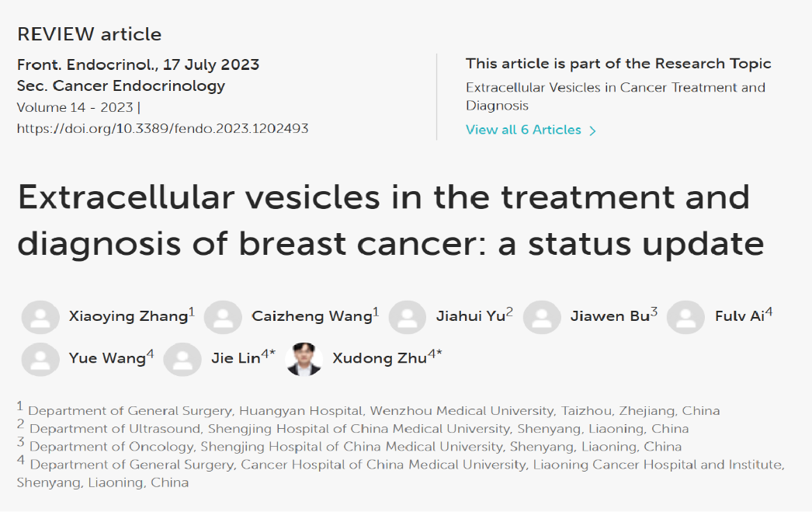Open Xudong Zhu's profile photo
This screenshot has width=812, height=512.
[304, 359]
